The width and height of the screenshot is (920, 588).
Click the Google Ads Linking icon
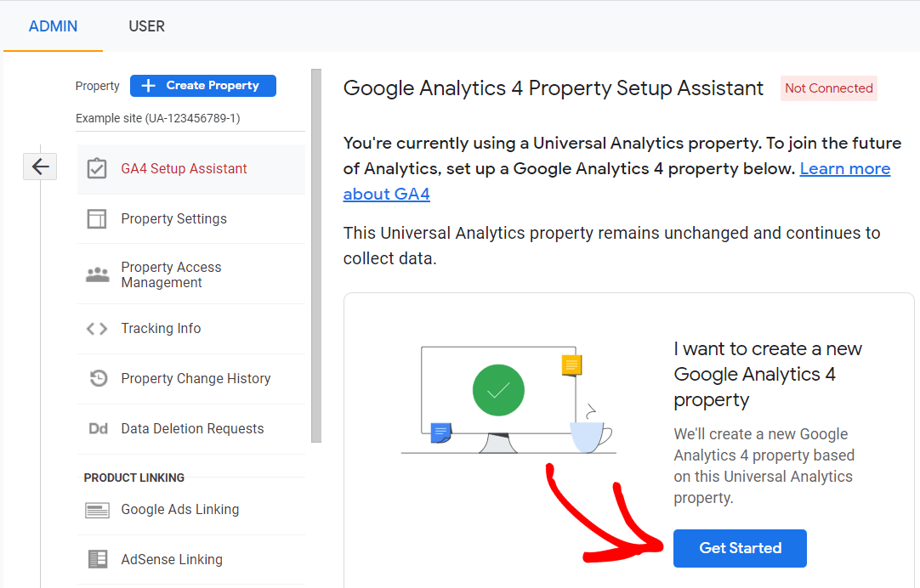97,510
